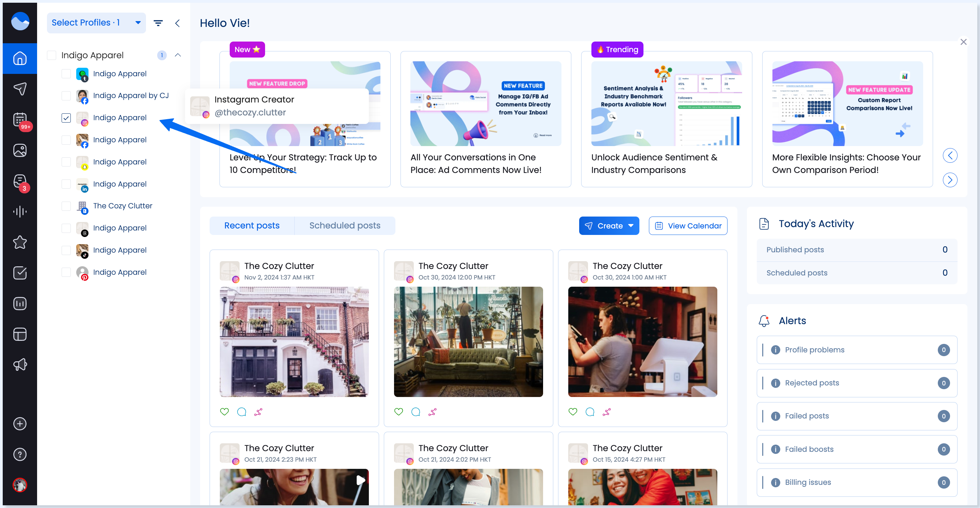Open the Reviews star sidebar icon
980x508 pixels.
(x=20, y=242)
